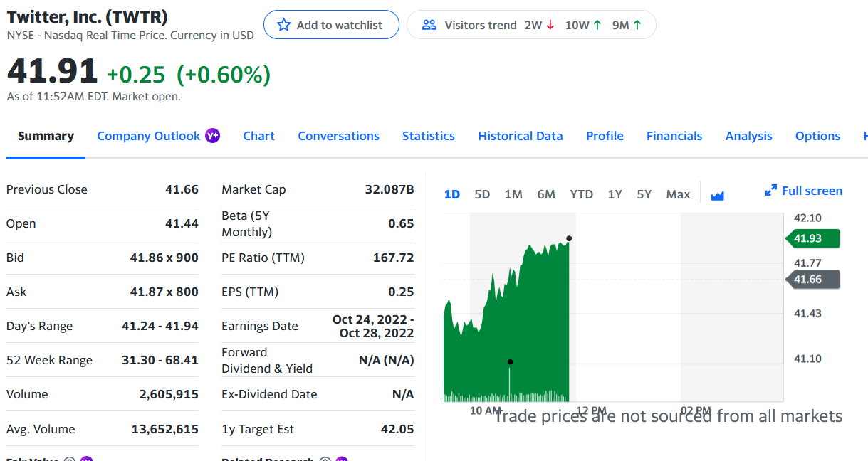Go to the Statistics tab
The image size is (868, 461).
(428, 136)
